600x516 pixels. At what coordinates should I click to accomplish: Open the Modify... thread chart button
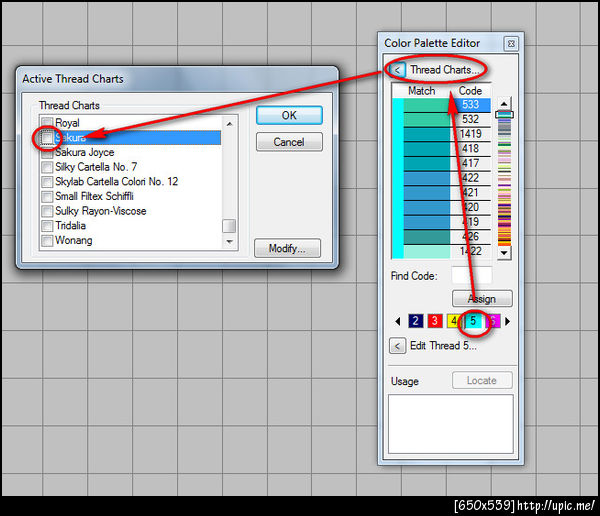pos(287,248)
